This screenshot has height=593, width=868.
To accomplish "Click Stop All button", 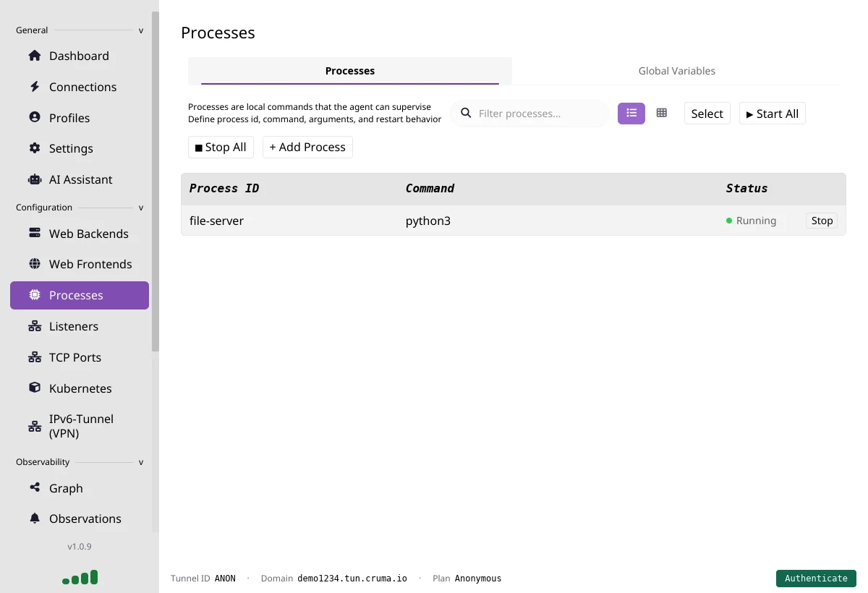I will point(221,147).
